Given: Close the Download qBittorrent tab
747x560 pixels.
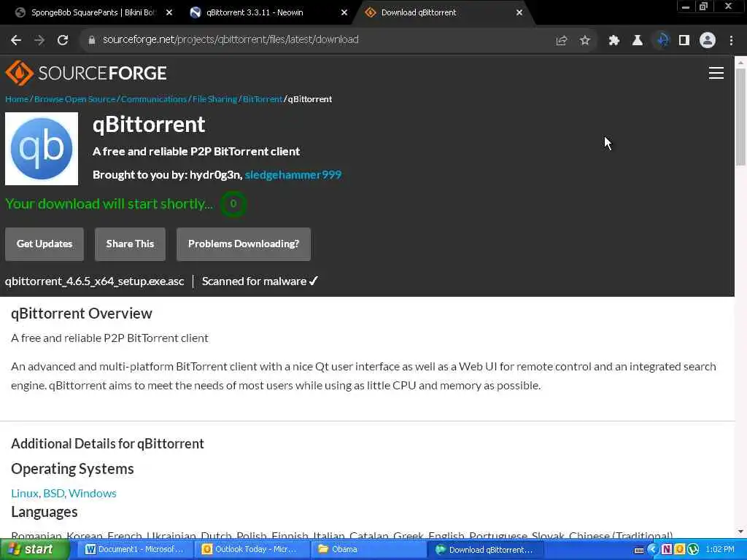Looking at the screenshot, I should pyautogui.click(x=519, y=12).
